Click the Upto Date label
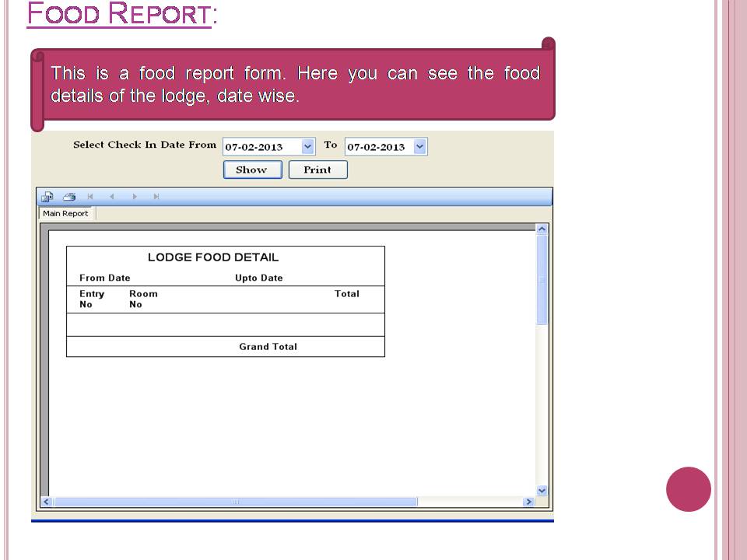The height and width of the screenshot is (560, 747). (258, 278)
